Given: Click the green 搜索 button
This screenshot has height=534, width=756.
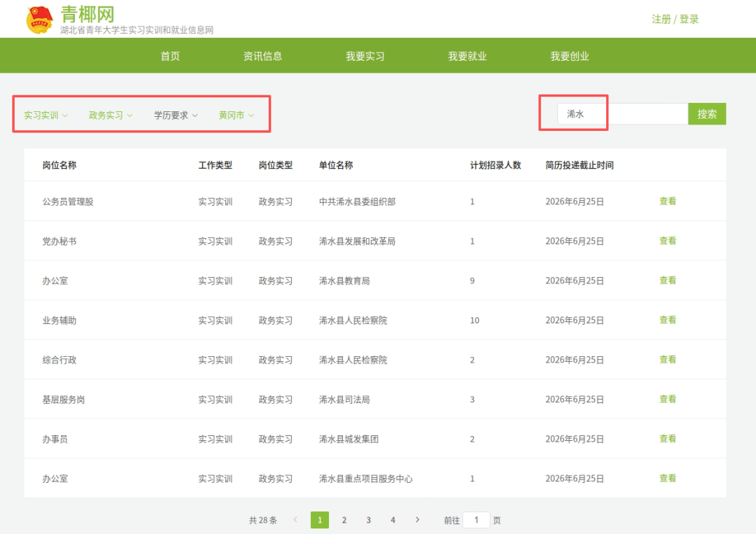Looking at the screenshot, I should pyautogui.click(x=707, y=114).
